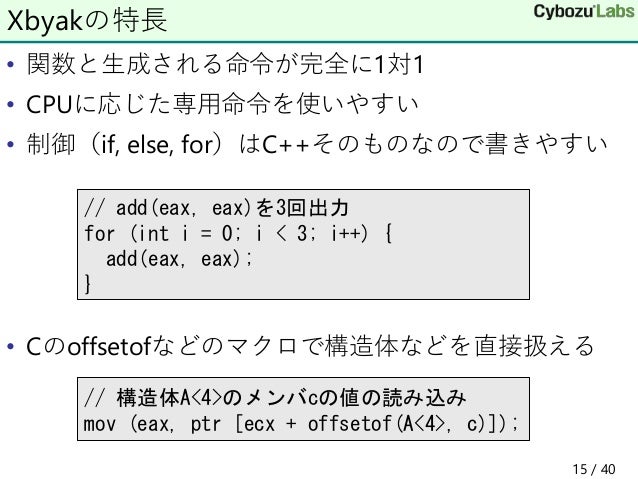The height and width of the screenshot is (479, 638).
Task: Click the first gray code box
Action: click(x=303, y=244)
